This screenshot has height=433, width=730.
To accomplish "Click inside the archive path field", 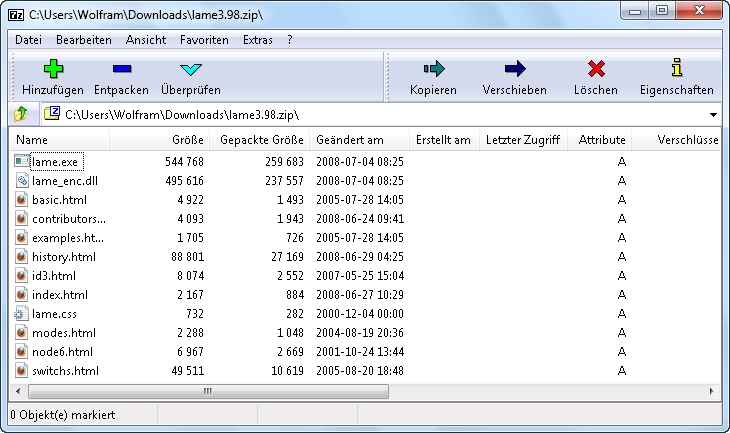I will coord(380,115).
